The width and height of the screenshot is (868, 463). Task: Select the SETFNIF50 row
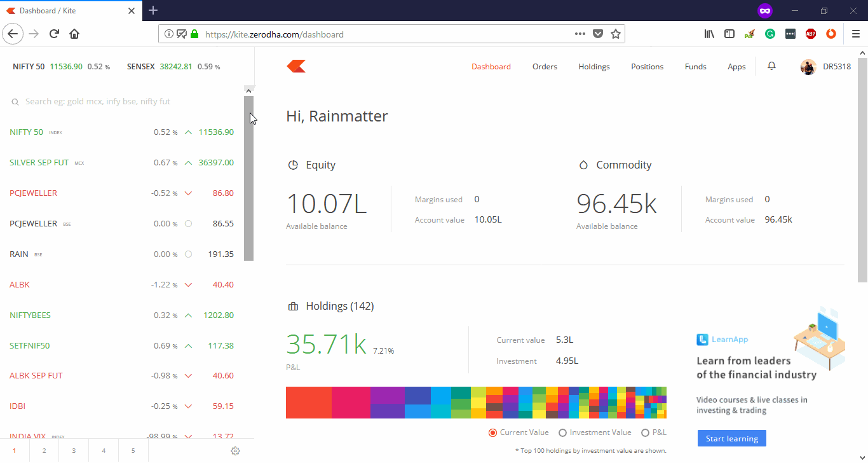click(122, 345)
